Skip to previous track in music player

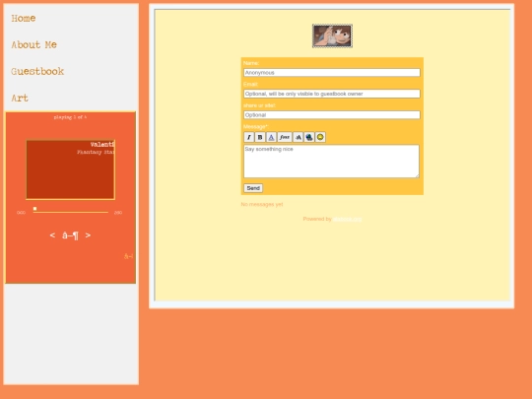[52, 235]
